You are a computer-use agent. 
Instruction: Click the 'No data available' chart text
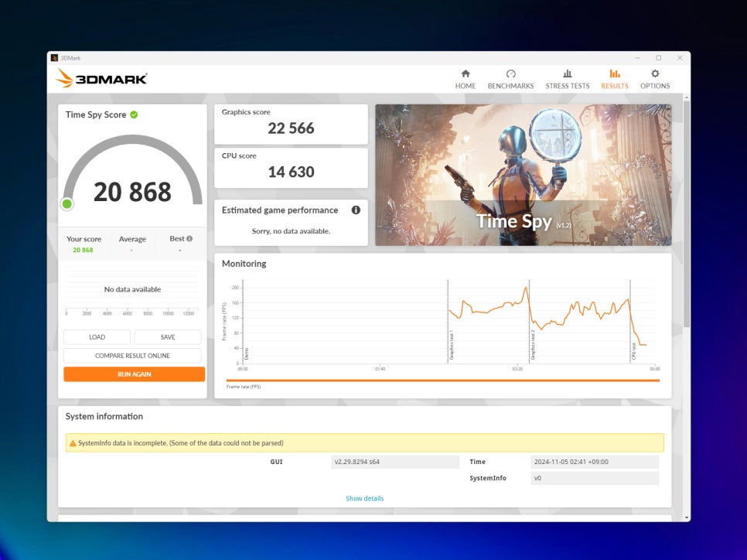[132, 289]
